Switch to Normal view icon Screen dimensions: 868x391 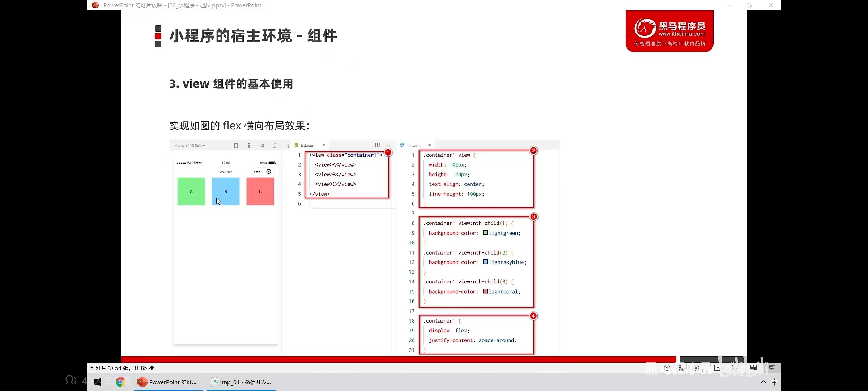[717, 367]
